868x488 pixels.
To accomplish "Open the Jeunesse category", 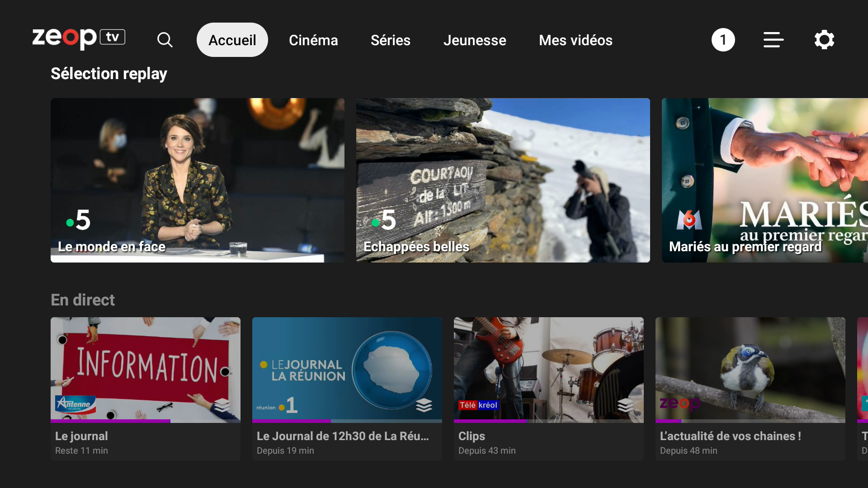I will [x=475, y=40].
